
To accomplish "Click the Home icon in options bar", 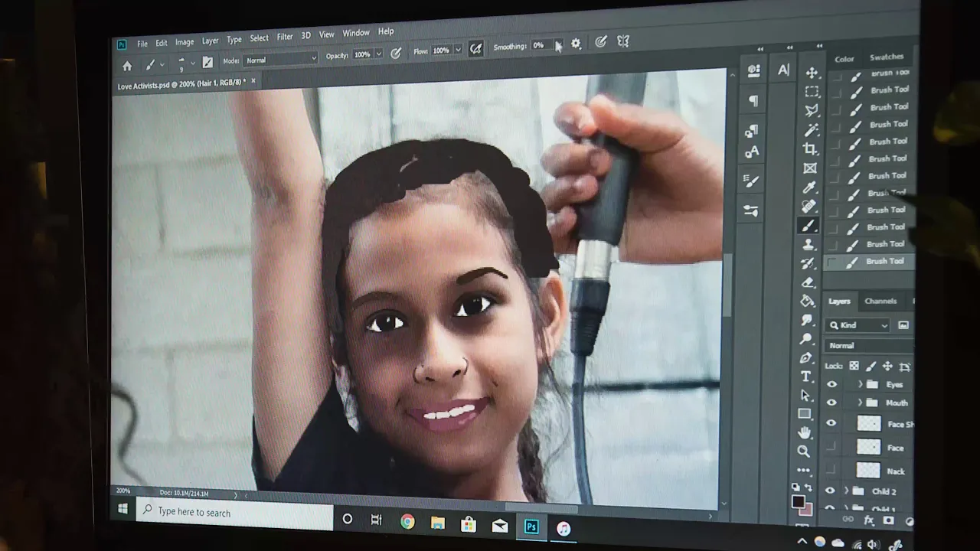I will [x=127, y=66].
